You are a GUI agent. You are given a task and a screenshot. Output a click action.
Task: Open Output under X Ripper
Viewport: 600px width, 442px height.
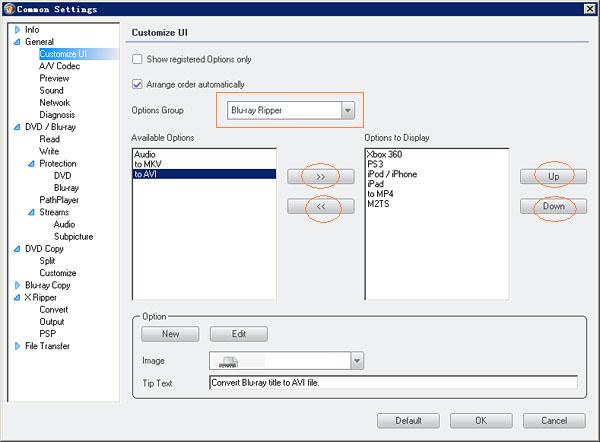[52, 322]
